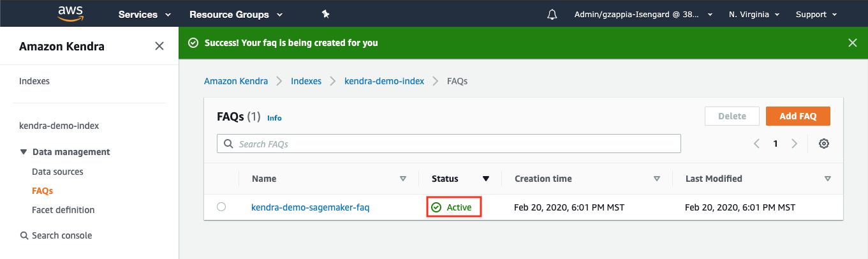Sort by Status column arrow
Screen dimensions: 868x259
click(x=486, y=179)
